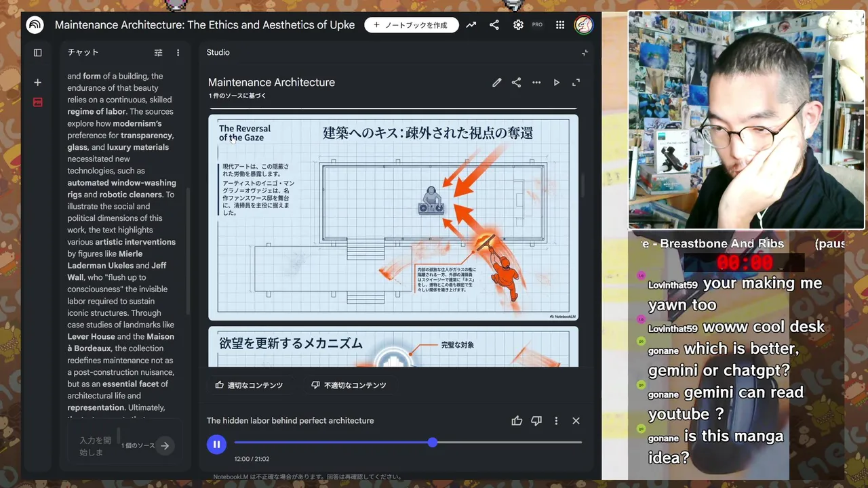Collapse the Studio panel
The image size is (868, 488).
click(585, 52)
